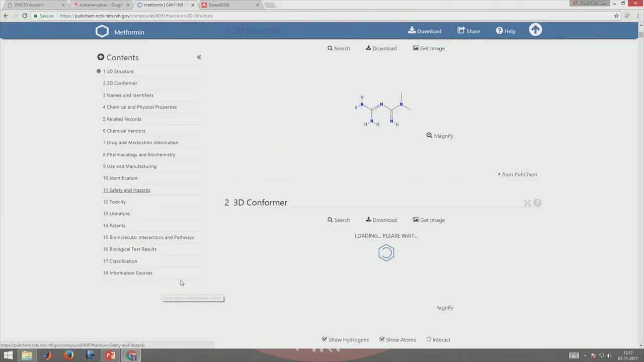Screen dimensions: 644x362
Task: Open 8 Pharmacology and Biochemistry
Action: 139,154
